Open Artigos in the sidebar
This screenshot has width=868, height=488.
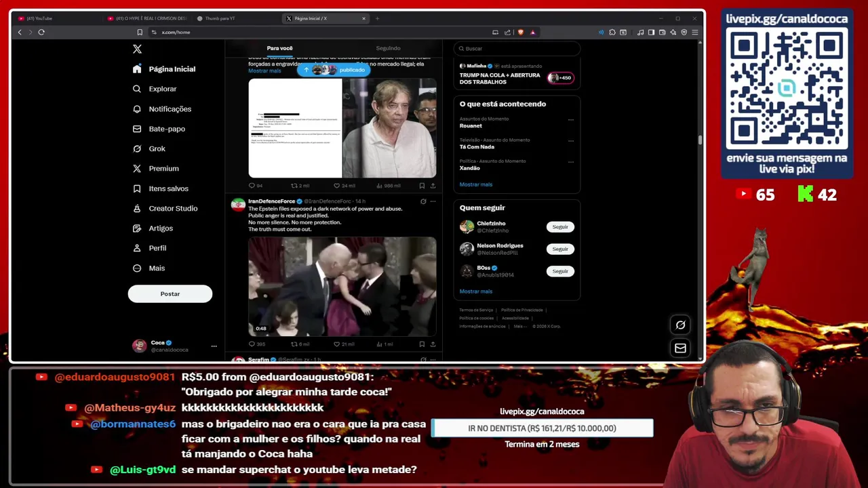(x=153, y=228)
